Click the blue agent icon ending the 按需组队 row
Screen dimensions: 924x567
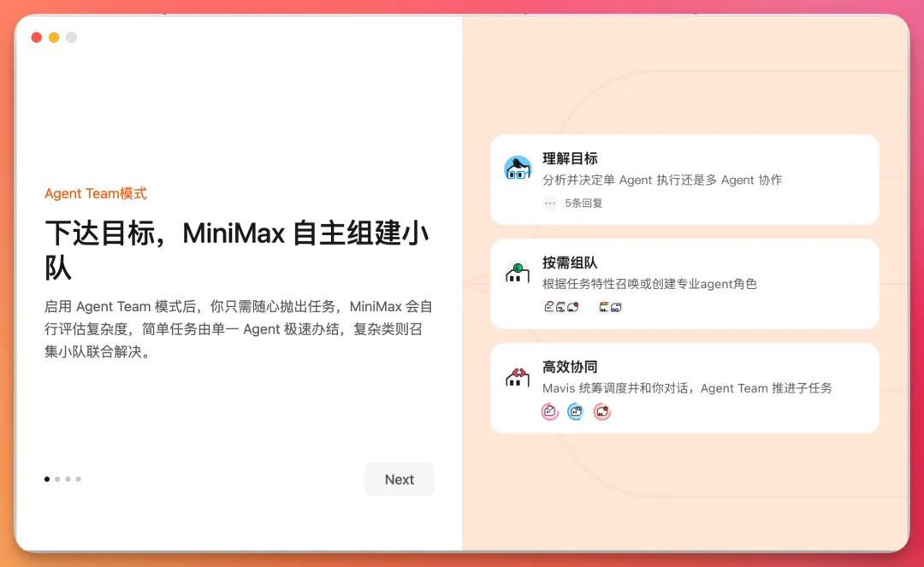(x=616, y=307)
